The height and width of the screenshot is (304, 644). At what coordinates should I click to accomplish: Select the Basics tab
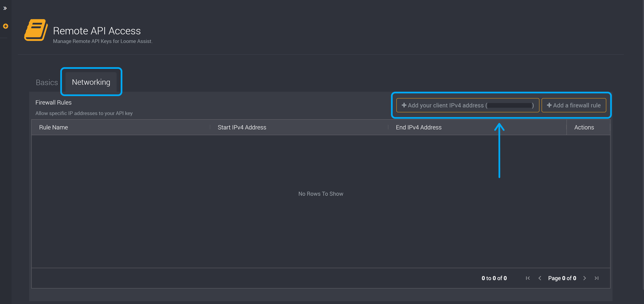point(46,82)
